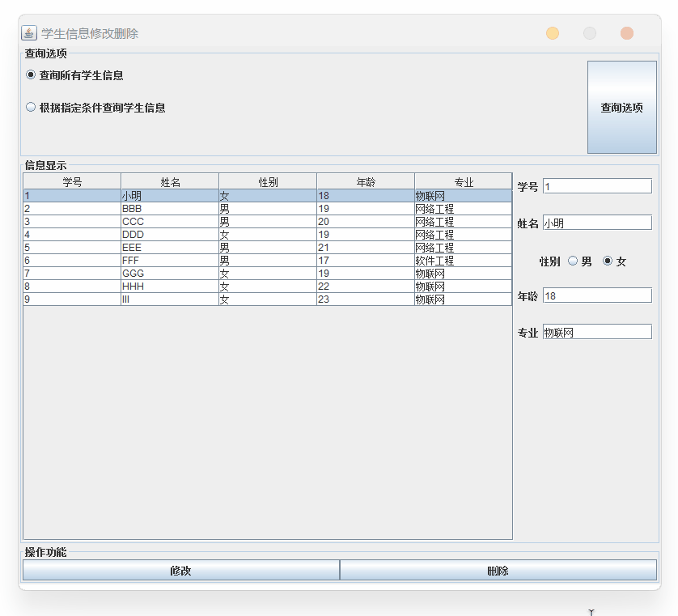This screenshot has height=616, width=678.
Task: Click the 学号 column header
Action: coord(72,181)
